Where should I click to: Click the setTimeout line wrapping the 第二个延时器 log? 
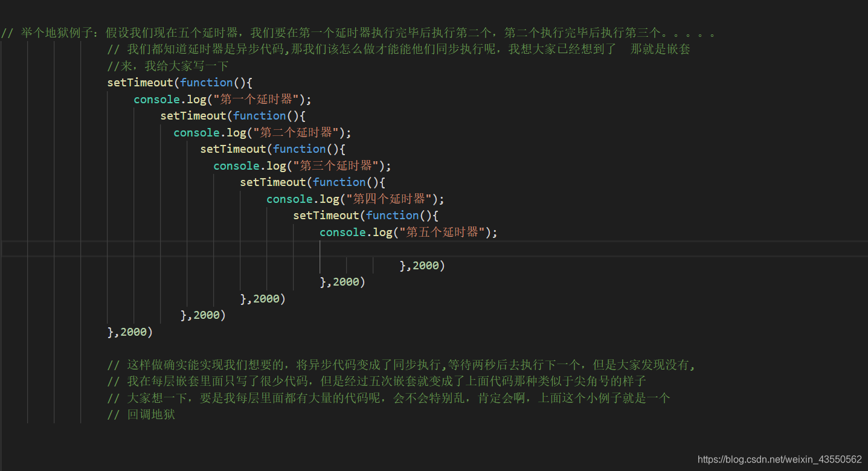(233, 116)
